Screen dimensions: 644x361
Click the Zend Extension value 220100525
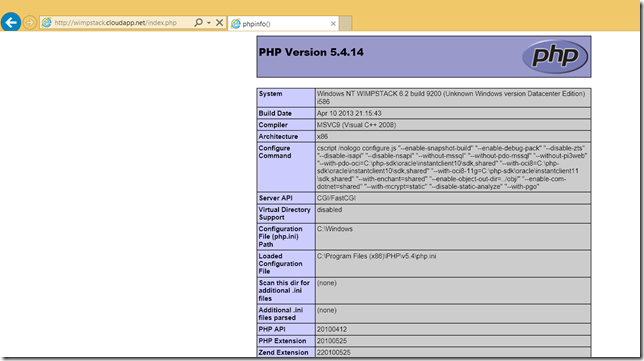click(334, 352)
